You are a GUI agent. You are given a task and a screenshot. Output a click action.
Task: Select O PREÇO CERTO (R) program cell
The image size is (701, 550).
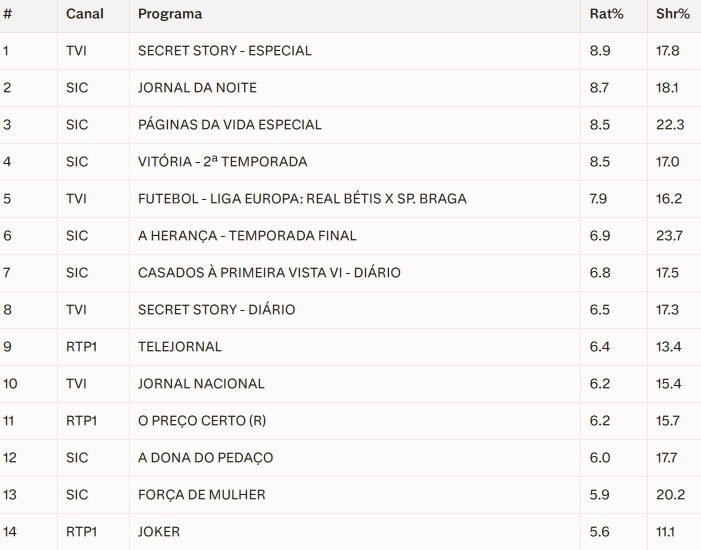(195, 421)
